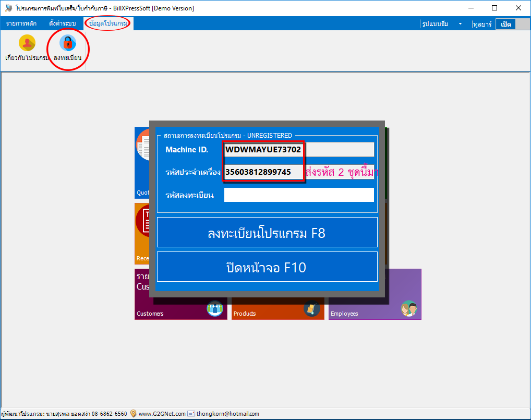531x420 pixels.
Task: Click the รหัสลงทะเบียน label text
Action: pos(189,195)
